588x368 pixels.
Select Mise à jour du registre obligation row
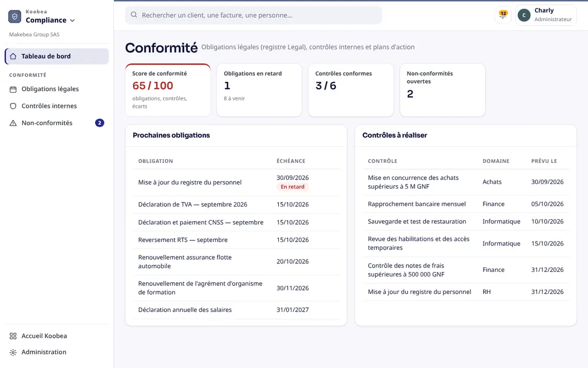236,182
